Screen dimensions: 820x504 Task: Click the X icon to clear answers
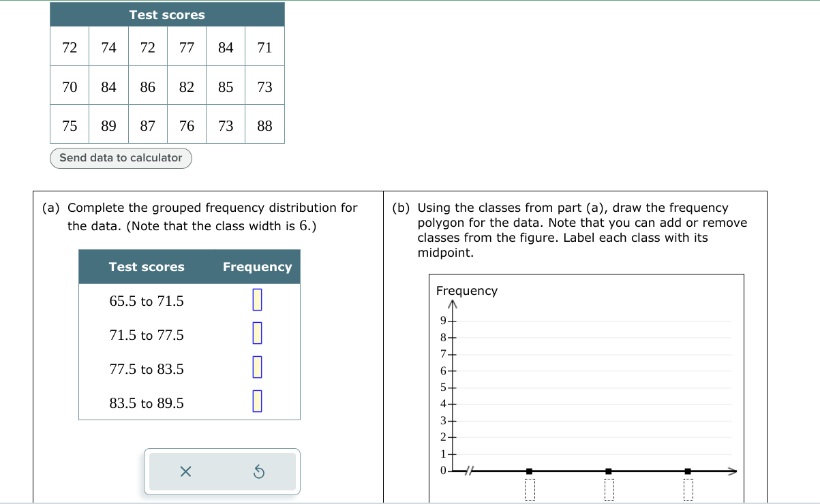click(185, 471)
